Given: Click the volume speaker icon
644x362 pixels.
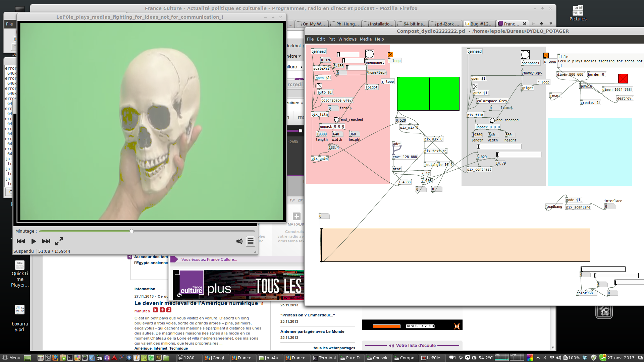Looking at the screenshot, I should pyautogui.click(x=239, y=241).
